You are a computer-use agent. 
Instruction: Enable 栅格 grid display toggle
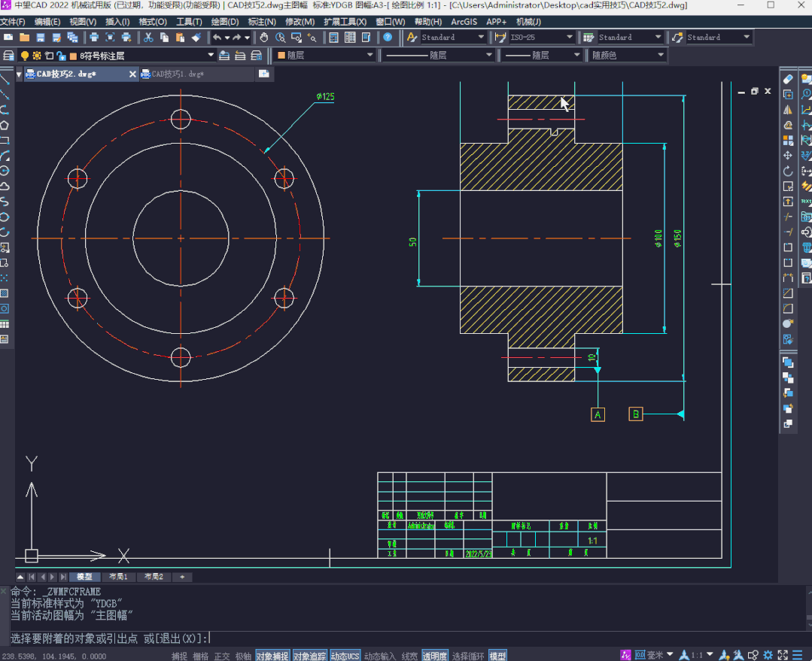point(200,656)
